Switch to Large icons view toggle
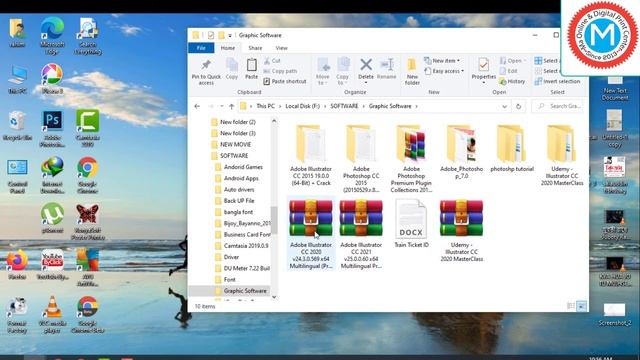 [x=582, y=306]
